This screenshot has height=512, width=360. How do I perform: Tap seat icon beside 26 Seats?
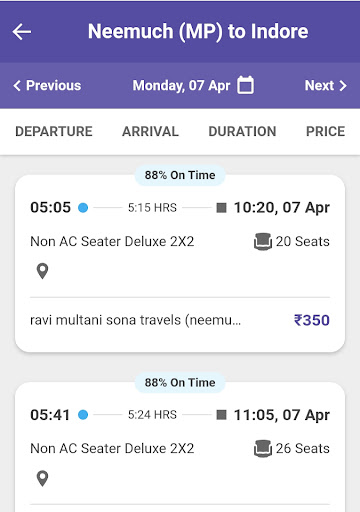tap(263, 448)
